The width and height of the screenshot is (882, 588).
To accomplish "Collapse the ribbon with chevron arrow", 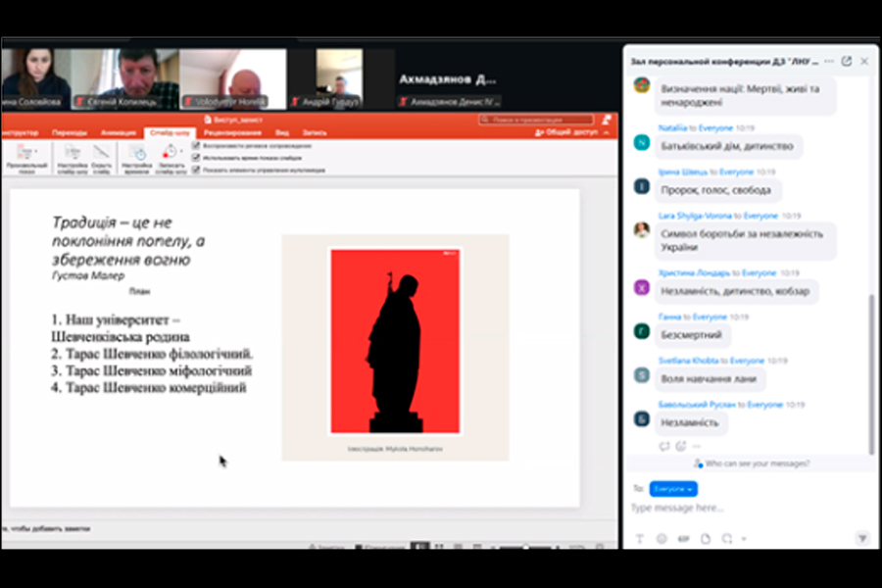I will [607, 133].
